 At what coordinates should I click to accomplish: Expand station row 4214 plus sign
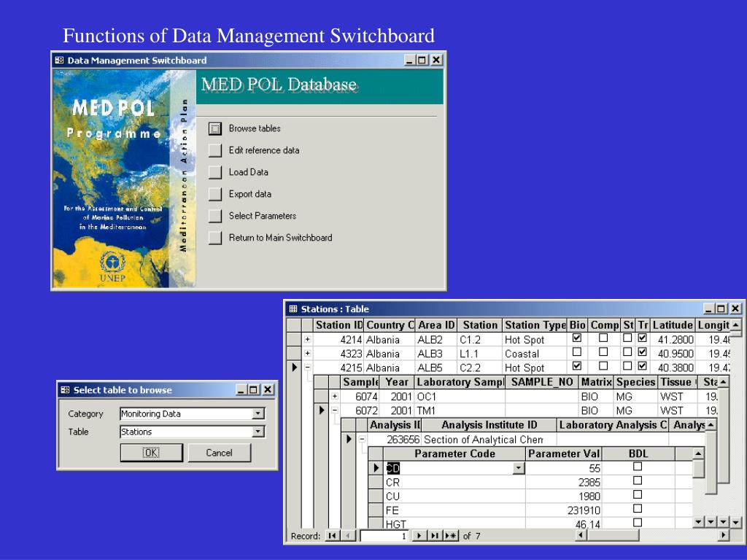point(308,340)
